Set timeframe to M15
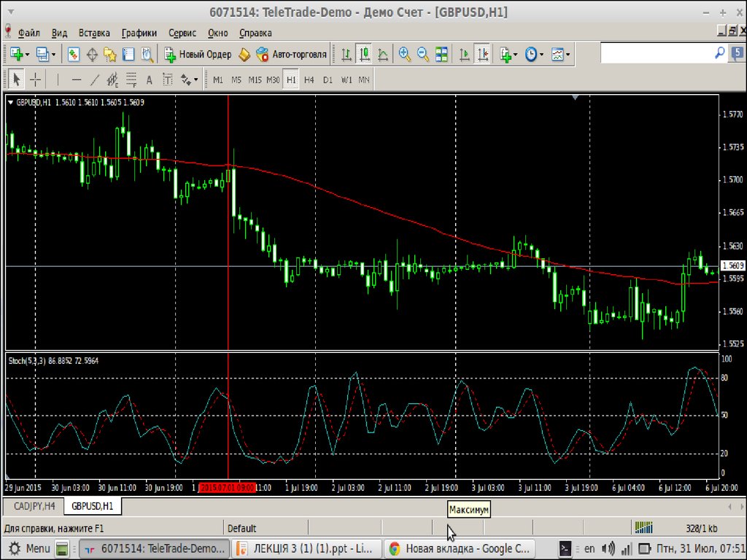Image resolution: width=747 pixels, height=560 pixels. coord(255,80)
